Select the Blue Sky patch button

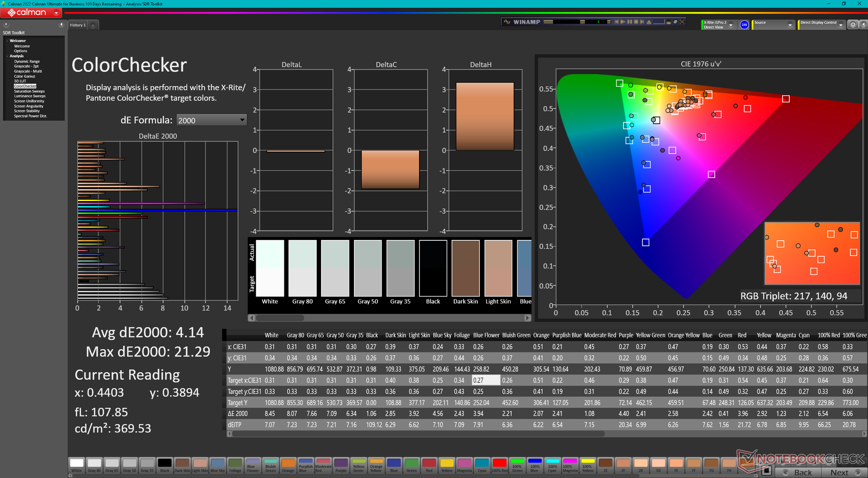(217, 465)
